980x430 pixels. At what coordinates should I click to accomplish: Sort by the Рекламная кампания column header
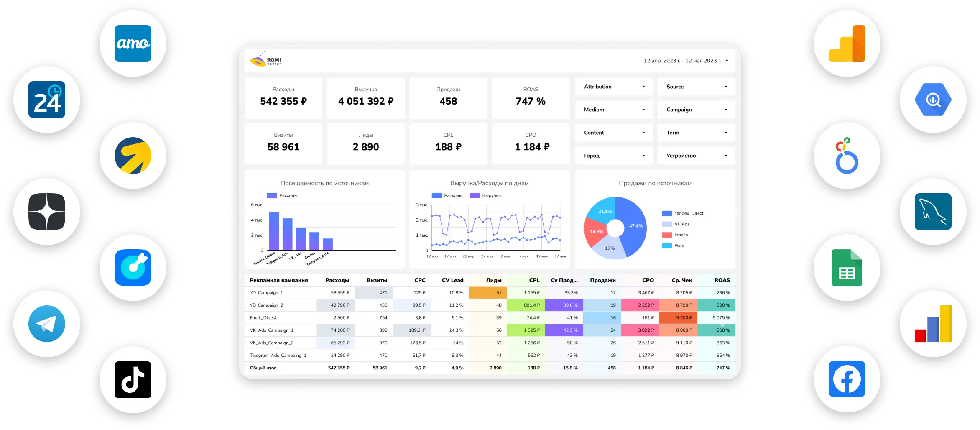[279, 280]
